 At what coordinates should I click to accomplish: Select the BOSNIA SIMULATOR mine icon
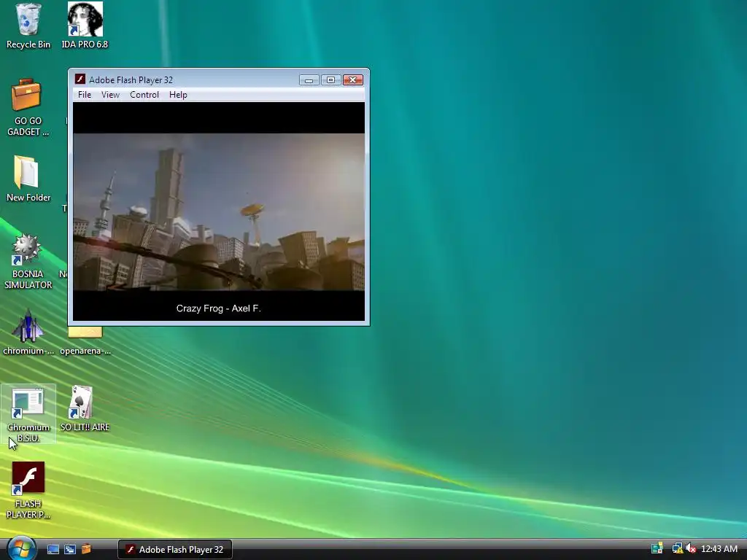pos(28,262)
